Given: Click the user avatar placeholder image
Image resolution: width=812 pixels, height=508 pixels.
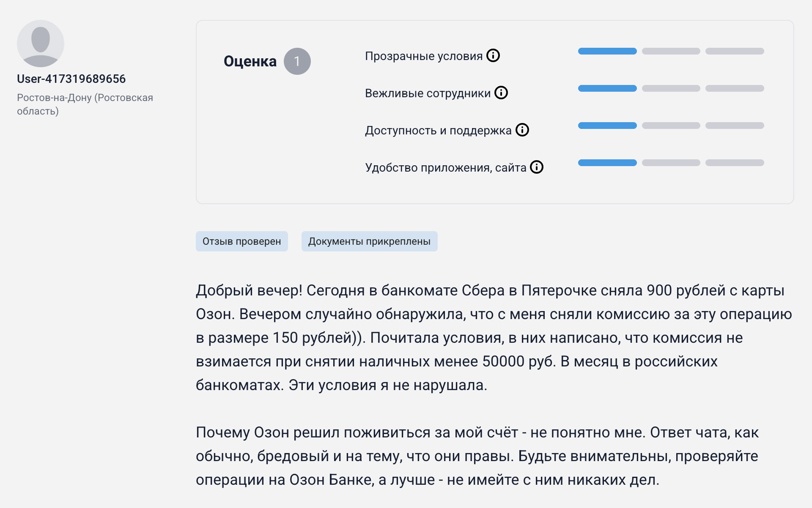Looking at the screenshot, I should [x=41, y=44].
